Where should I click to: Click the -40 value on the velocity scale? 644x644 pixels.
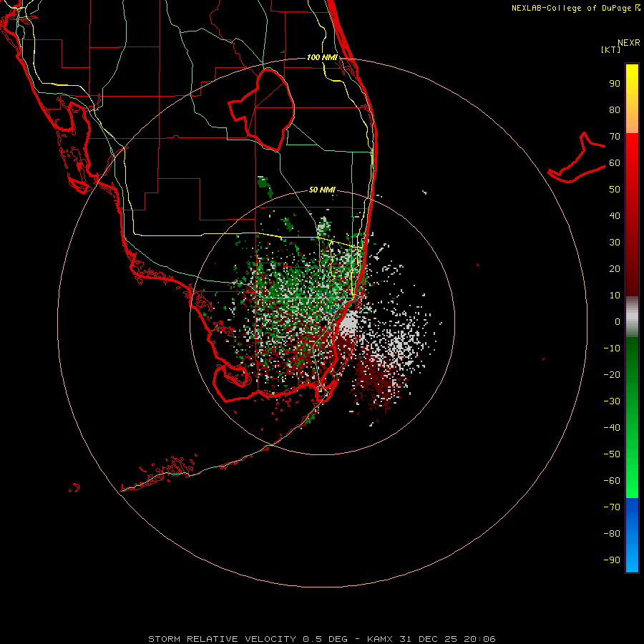coord(612,428)
